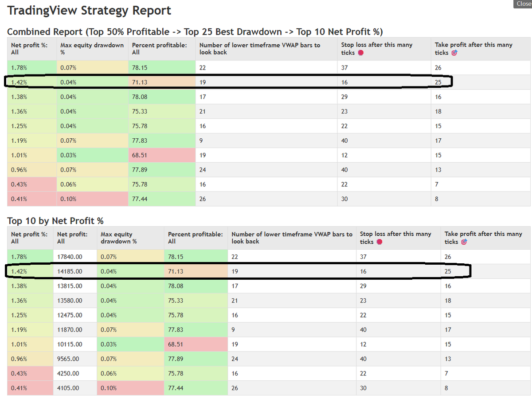This screenshot has height=399, width=532.
Task: Click 71.13 percent profitable in Combined Report
Action: [x=162, y=82]
